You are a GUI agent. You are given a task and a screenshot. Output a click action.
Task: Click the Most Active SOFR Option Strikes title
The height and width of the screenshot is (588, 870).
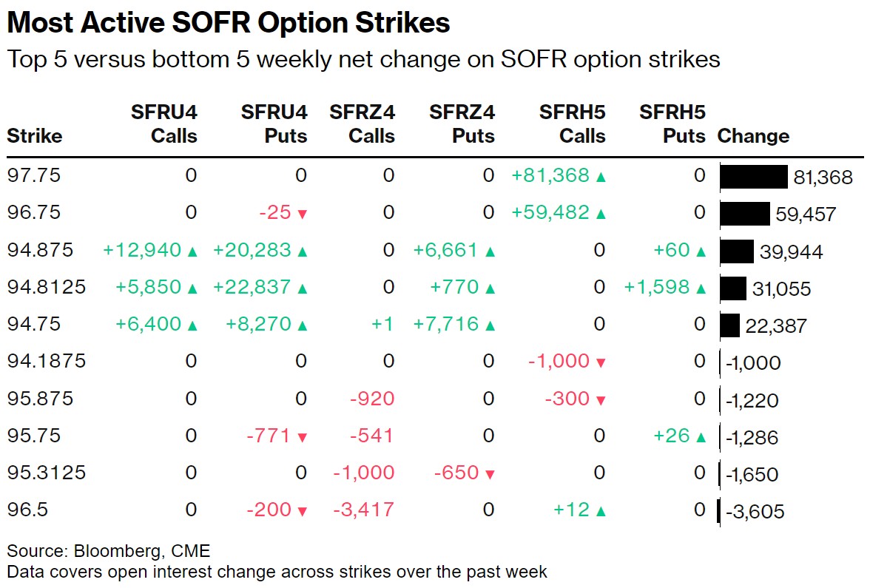point(228,23)
